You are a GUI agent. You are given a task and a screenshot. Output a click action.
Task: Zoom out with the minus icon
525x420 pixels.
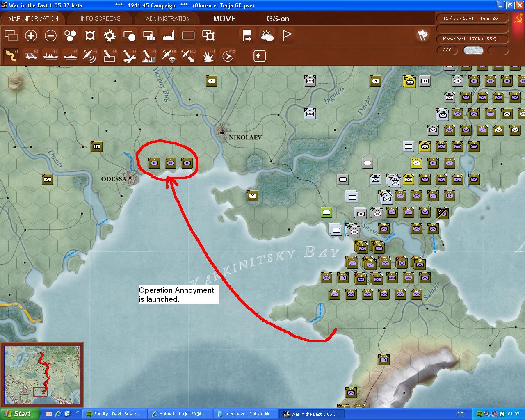click(x=50, y=36)
